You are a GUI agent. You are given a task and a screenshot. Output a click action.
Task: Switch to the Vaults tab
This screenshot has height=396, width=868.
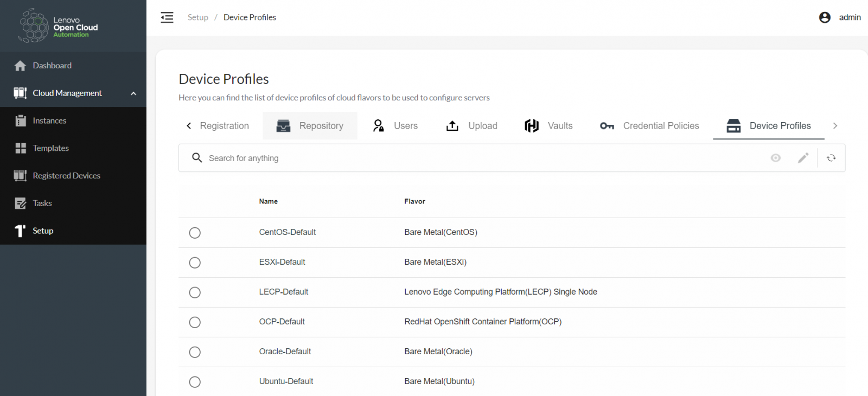pyautogui.click(x=548, y=126)
